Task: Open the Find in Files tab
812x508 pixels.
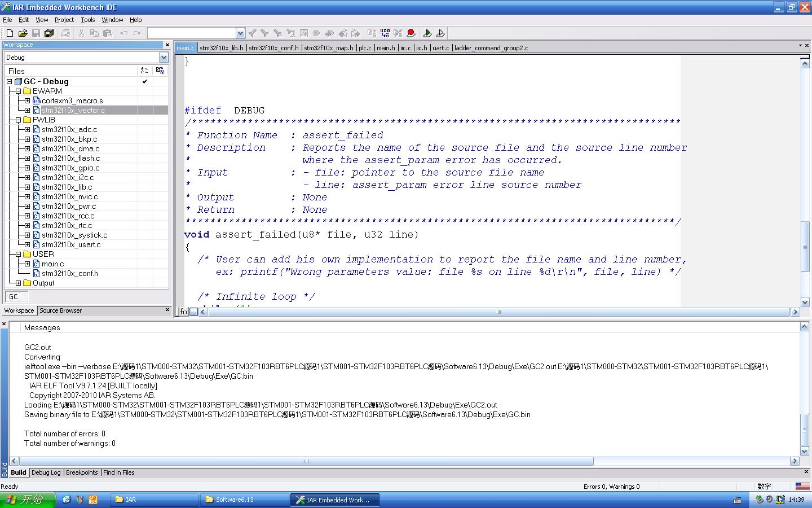Action: pyautogui.click(x=119, y=472)
